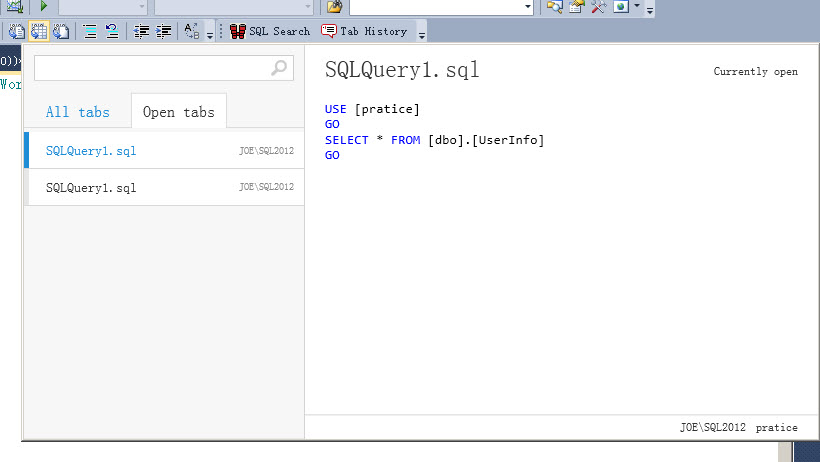Expand the SQL Search toolbar options arrow

422,35
